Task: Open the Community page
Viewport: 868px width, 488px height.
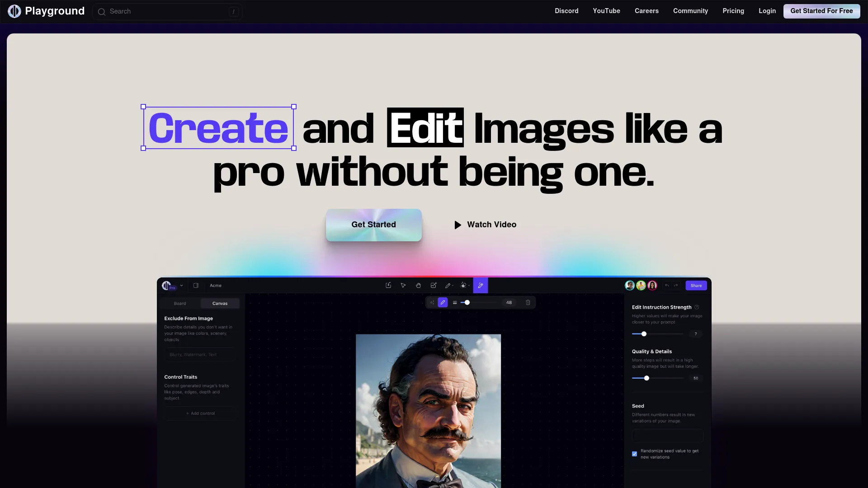Action: [x=690, y=11]
